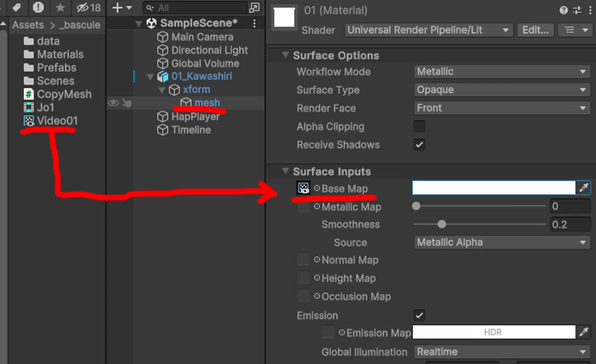Click the Base Map texture slot thumbnail
Image resolution: width=596 pixels, height=364 pixels.
coord(303,188)
